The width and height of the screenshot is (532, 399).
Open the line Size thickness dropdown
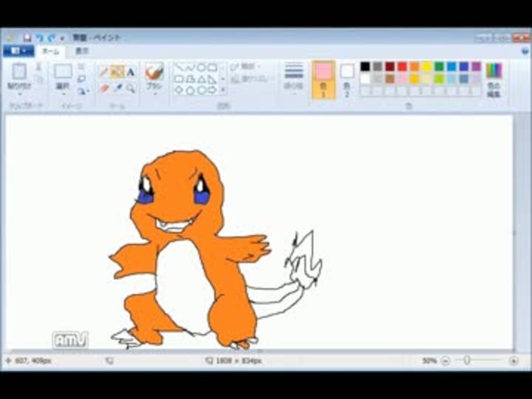294,79
